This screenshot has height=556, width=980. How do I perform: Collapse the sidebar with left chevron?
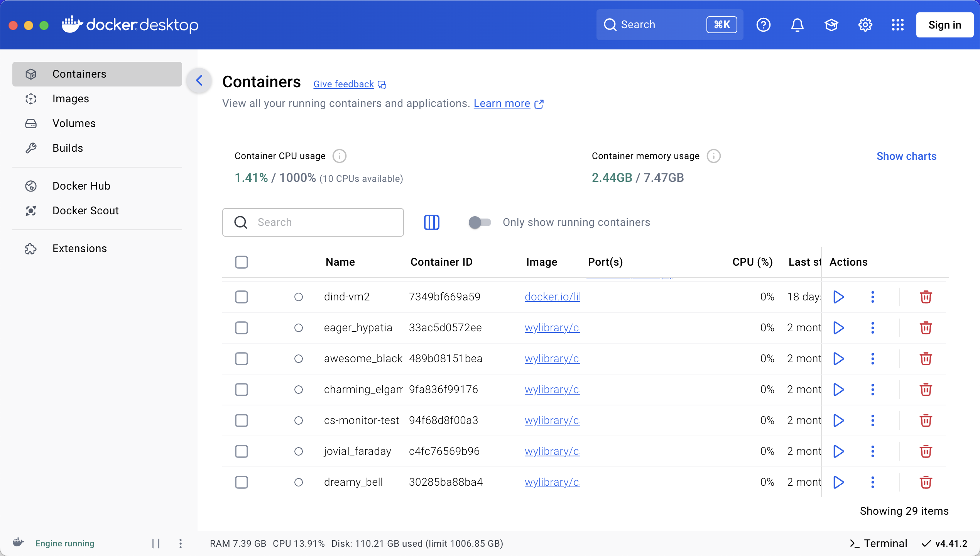pyautogui.click(x=199, y=81)
